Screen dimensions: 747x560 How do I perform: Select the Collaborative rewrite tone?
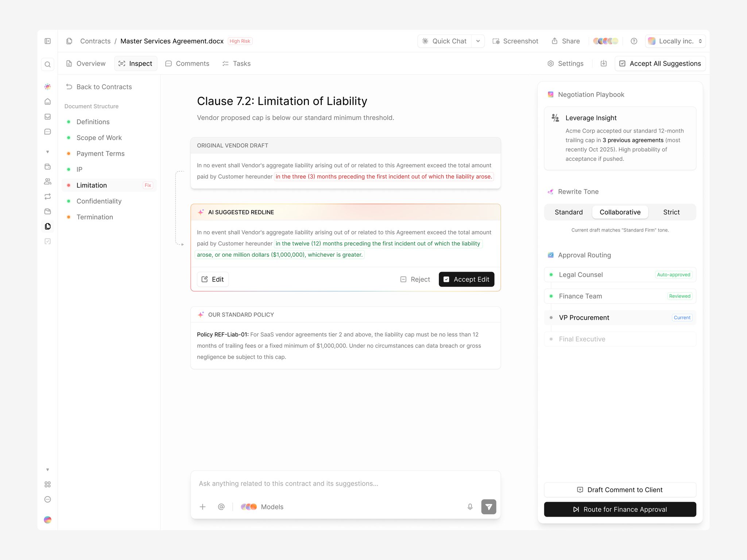[620, 212]
